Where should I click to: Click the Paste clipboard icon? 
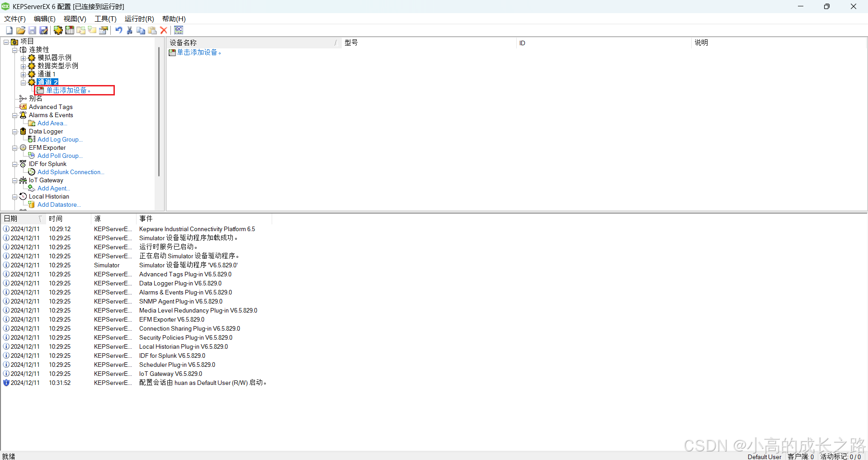(152, 30)
